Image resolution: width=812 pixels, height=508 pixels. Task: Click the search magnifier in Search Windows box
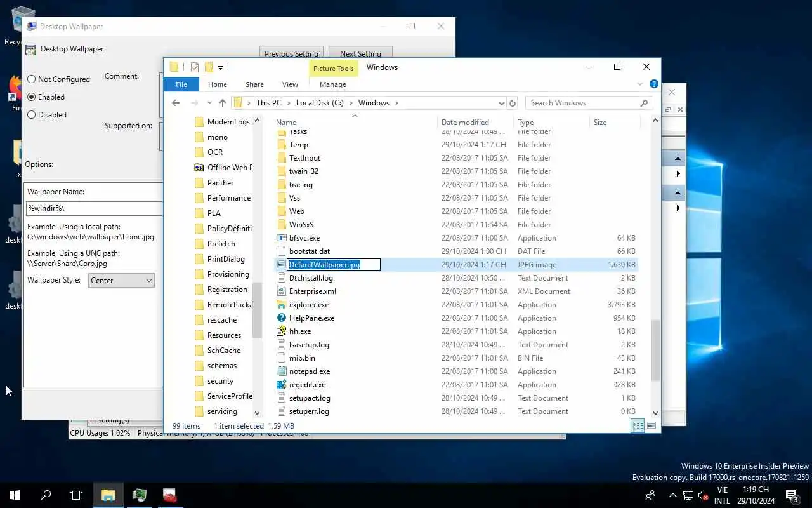(x=644, y=103)
